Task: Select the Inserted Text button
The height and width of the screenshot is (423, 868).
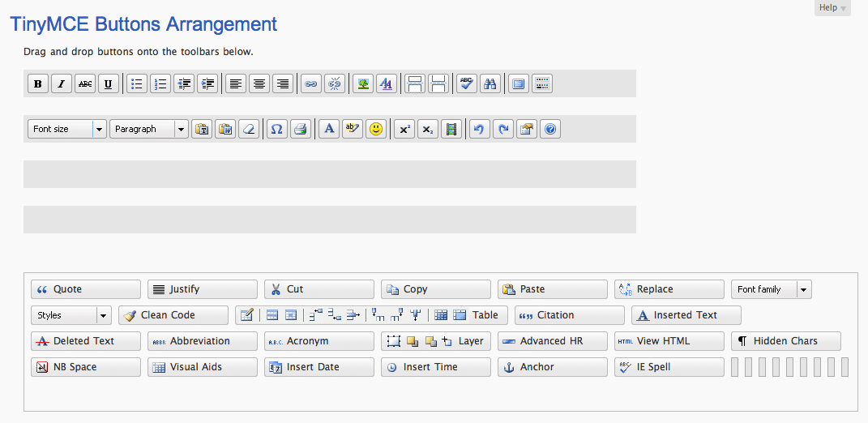Action: (x=686, y=315)
